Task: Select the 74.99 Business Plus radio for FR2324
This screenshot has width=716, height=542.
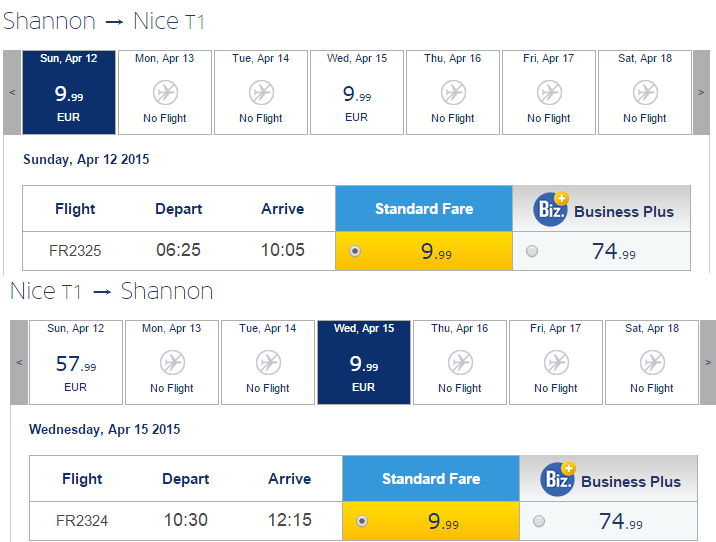Action: click(x=539, y=521)
